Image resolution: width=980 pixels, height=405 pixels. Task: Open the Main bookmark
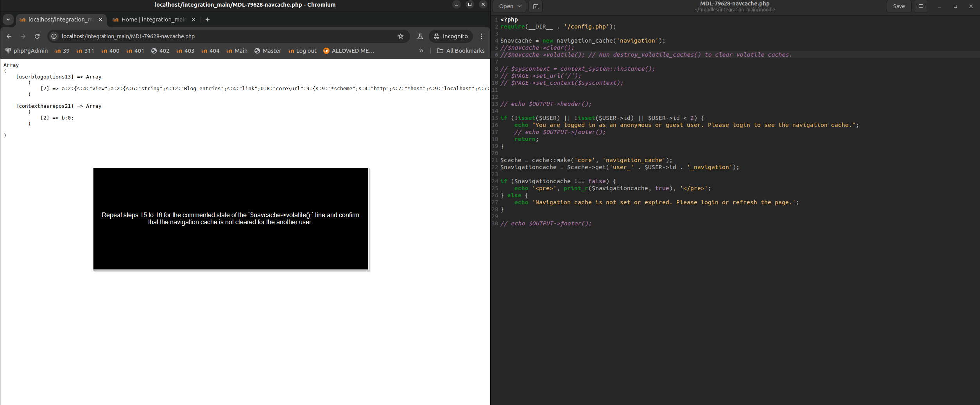point(237,51)
